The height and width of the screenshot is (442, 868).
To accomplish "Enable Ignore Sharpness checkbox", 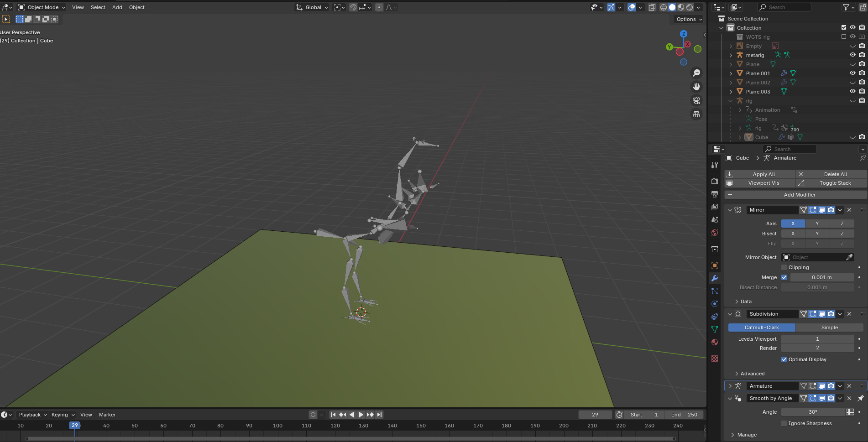I will [x=784, y=423].
